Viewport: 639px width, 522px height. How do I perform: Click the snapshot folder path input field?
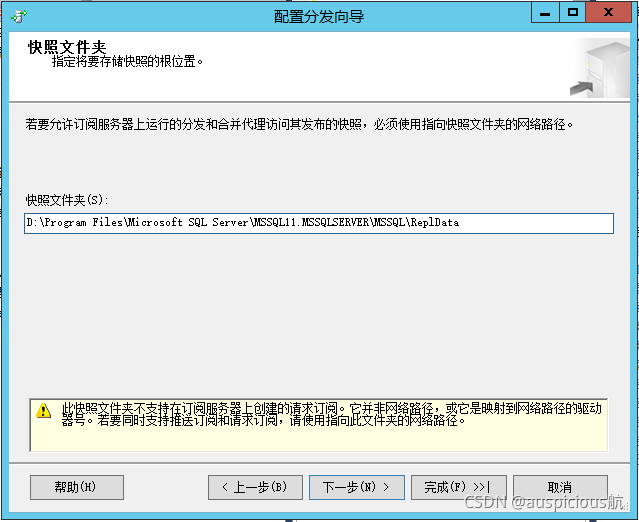pyautogui.click(x=319, y=223)
